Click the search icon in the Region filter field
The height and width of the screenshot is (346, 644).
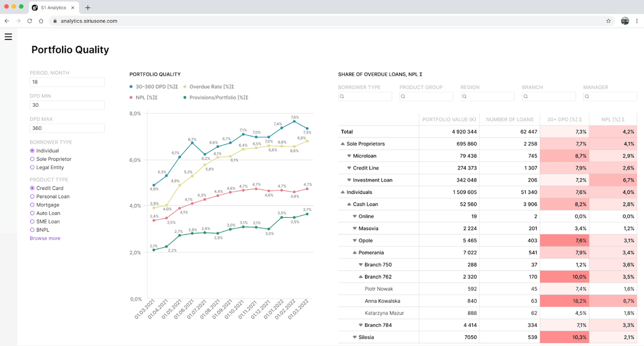465,96
